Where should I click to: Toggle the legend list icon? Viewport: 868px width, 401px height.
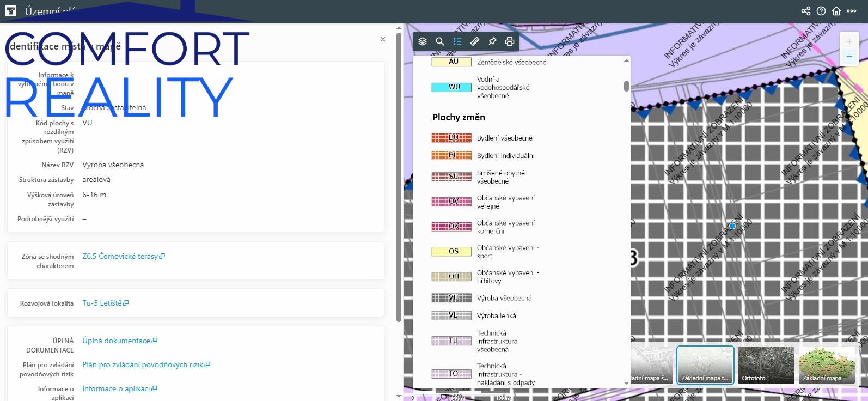pos(457,41)
